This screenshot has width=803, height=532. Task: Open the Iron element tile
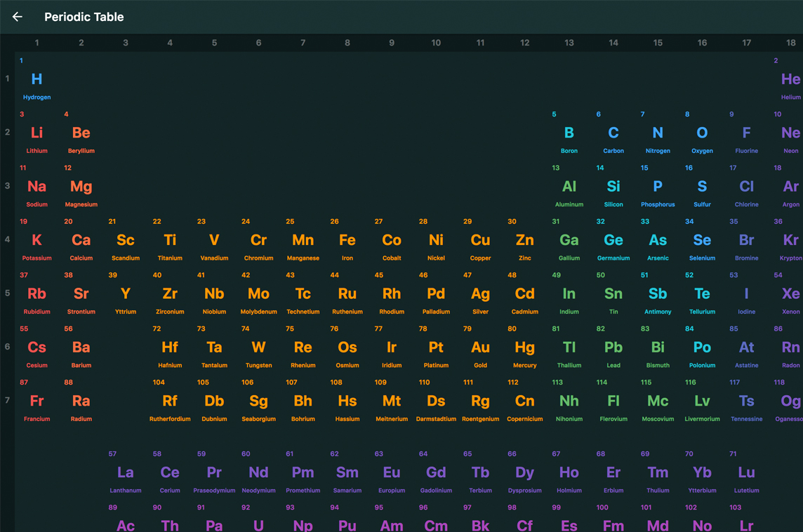[347, 240]
